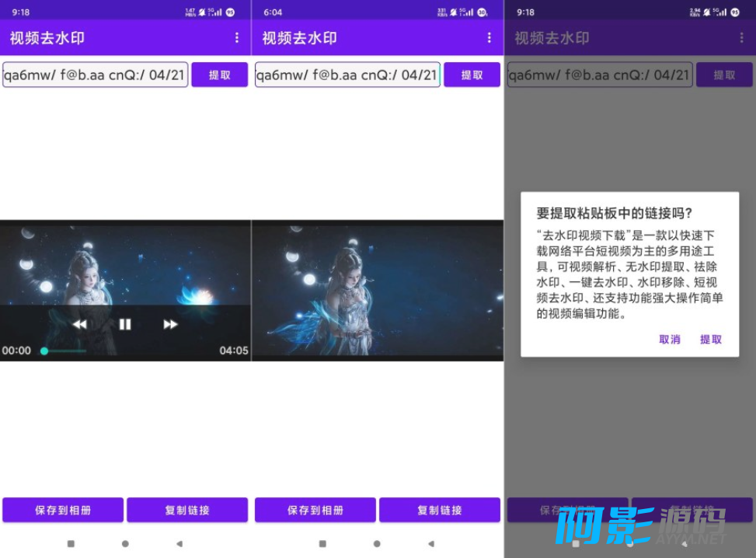The width and height of the screenshot is (756, 558).
Task: Tap the triangle back button under the playback screen
Action: click(179, 543)
